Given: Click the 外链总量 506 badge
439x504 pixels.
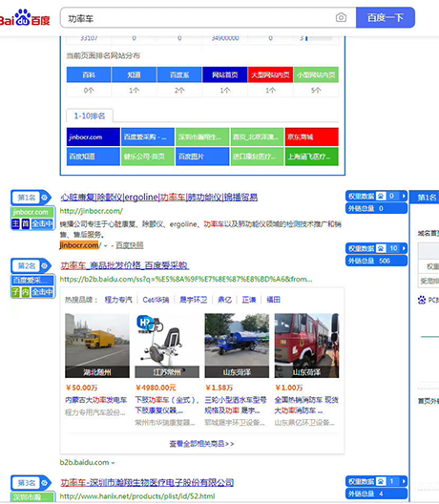Looking at the screenshot, I should coord(376,261).
